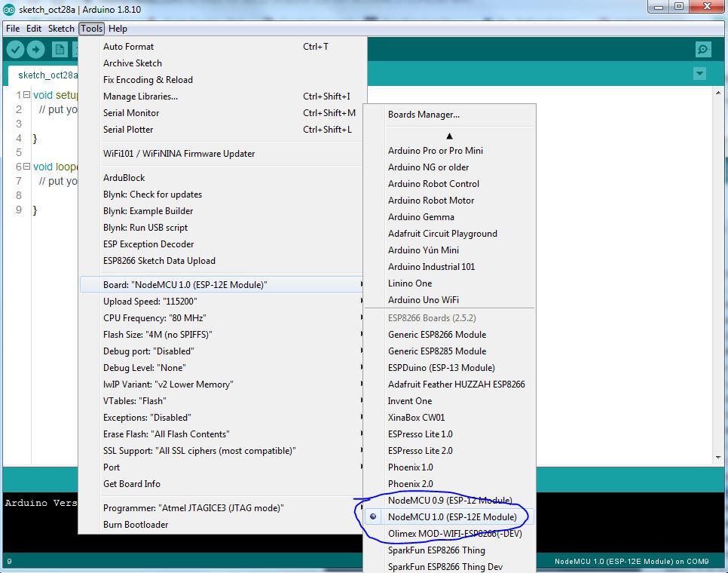
Task: Expand Upload Speed "115200" submenu
Action: pos(222,302)
